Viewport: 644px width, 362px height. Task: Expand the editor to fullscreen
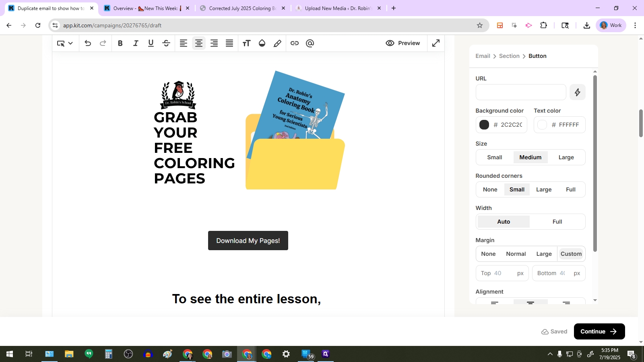point(436,43)
